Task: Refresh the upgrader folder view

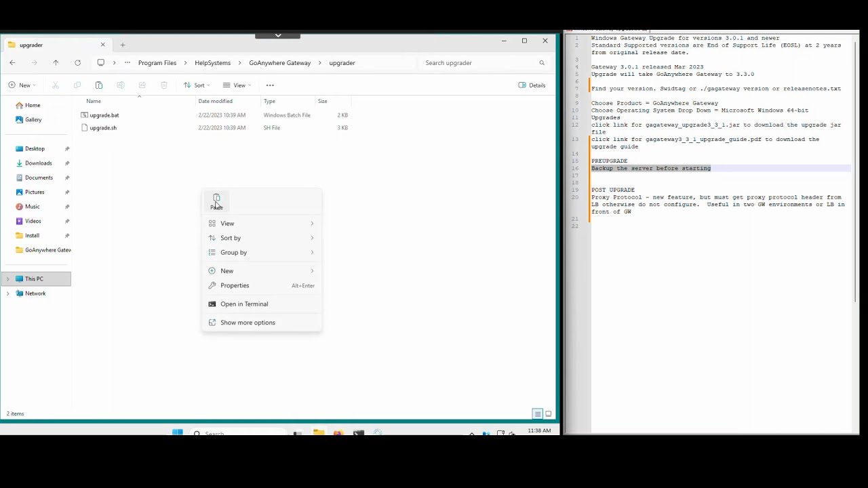Action: point(77,63)
